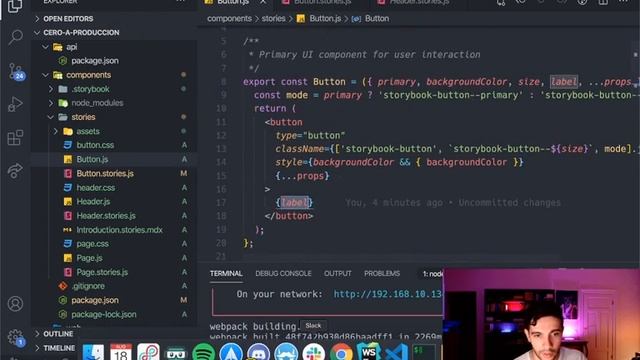Open the Manage gear icon
640x360 pixels.
coord(16,338)
